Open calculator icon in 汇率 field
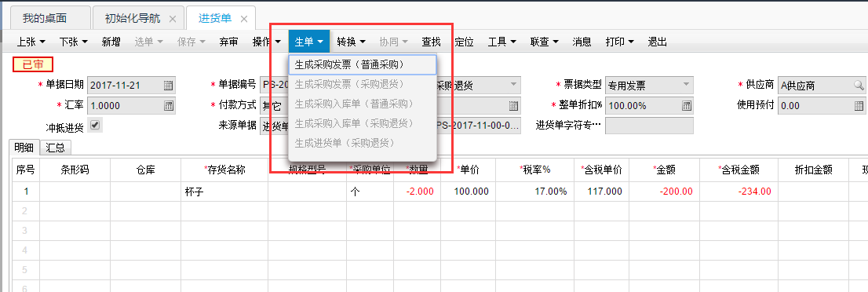Screen dimensions: 868x292 click(x=168, y=105)
